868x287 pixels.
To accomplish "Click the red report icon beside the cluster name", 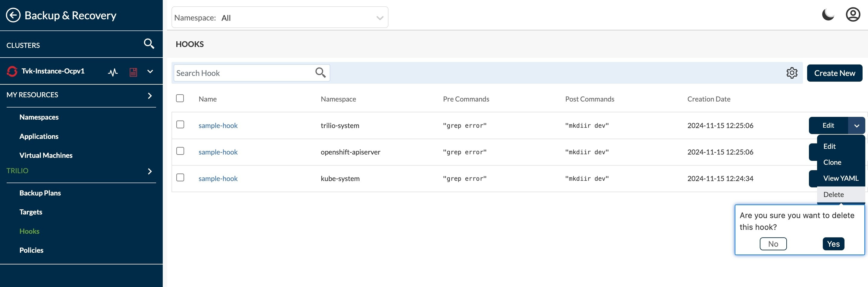I will pos(133,72).
